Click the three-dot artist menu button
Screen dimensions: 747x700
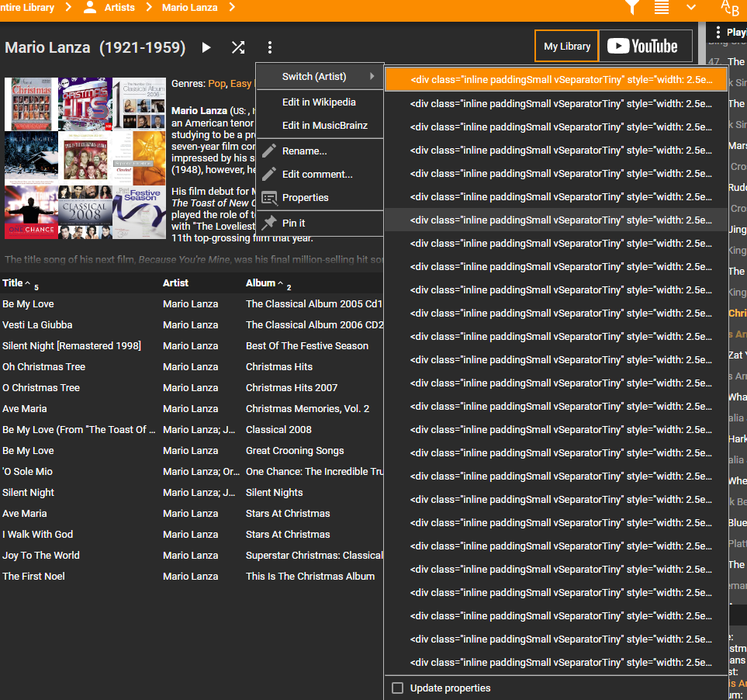(269, 47)
